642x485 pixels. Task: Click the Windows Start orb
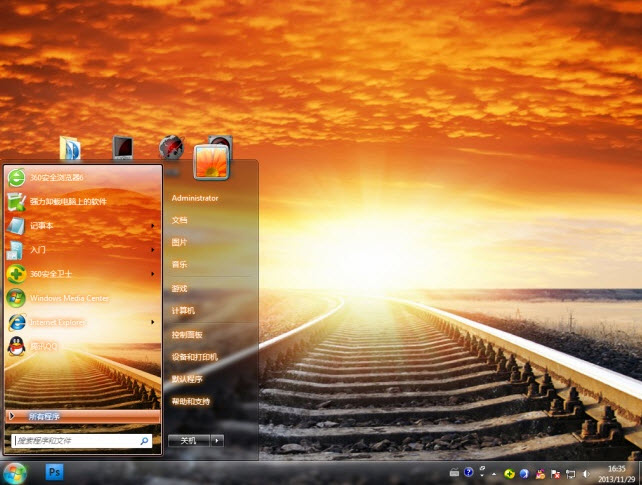[15, 473]
